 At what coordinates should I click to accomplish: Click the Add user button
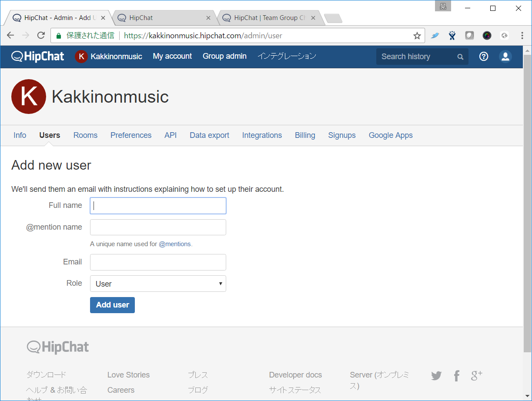112,305
